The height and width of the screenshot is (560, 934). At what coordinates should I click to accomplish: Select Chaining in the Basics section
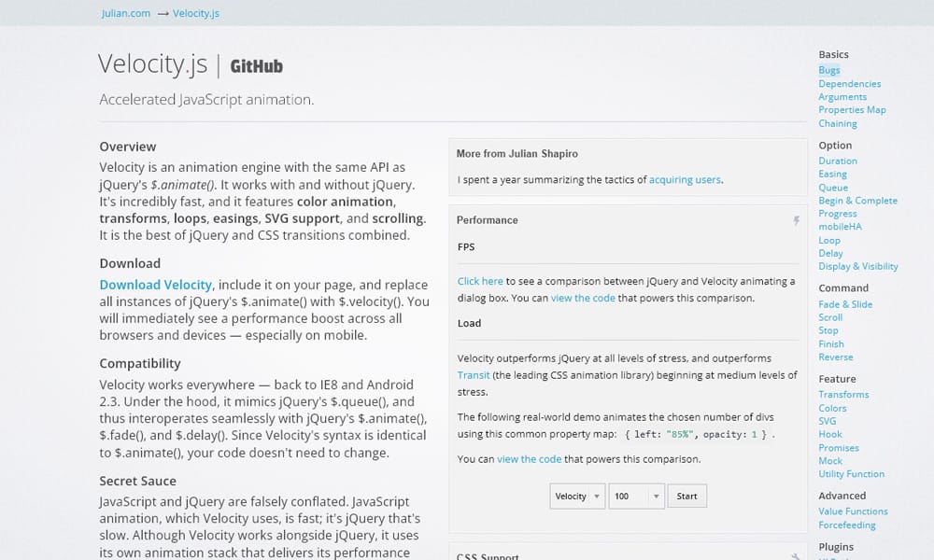[838, 122]
